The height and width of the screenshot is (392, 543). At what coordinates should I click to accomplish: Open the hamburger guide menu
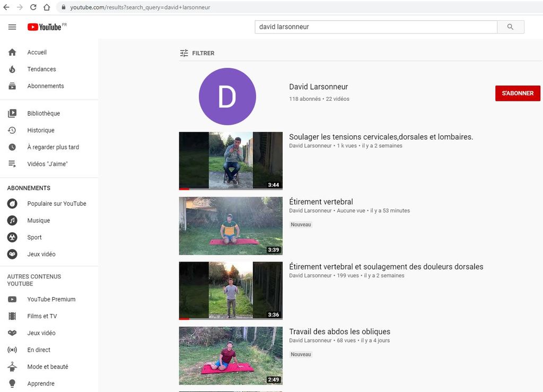[x=12, y=27]
